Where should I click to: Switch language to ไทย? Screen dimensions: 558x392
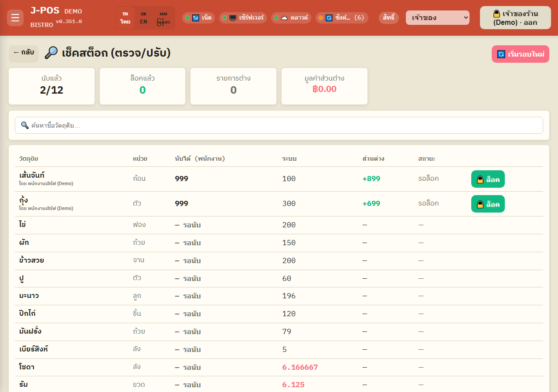(126, 18)
